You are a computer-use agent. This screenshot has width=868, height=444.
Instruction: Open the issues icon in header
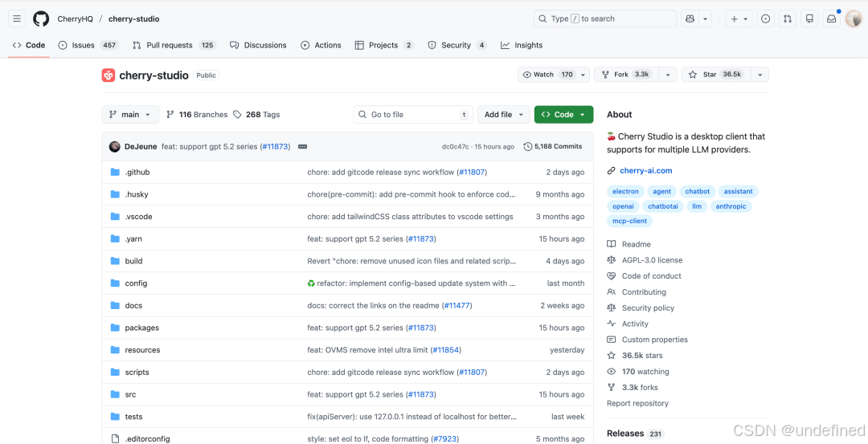766,18
